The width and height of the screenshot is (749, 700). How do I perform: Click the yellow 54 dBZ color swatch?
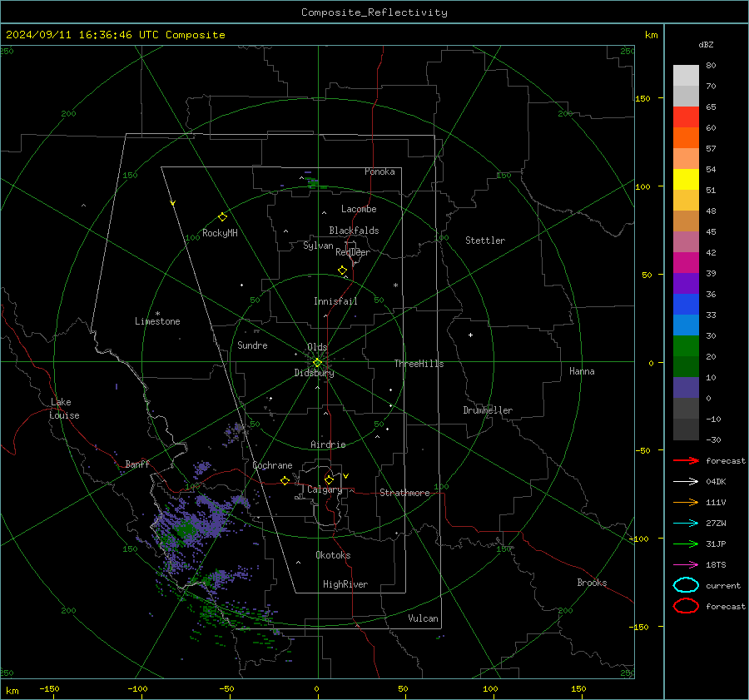tap(686, 180)
